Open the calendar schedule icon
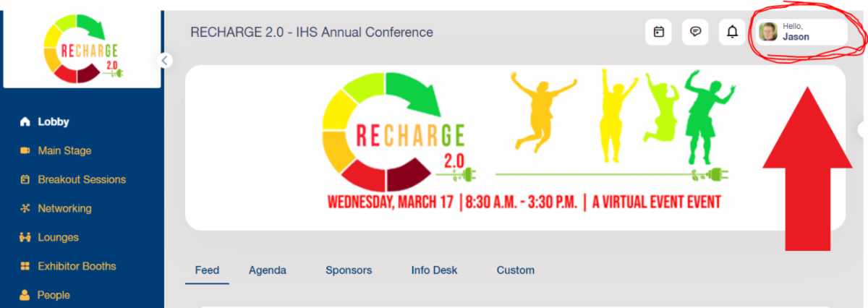Viewport: 868px width, 308px height. coord(658,33)
